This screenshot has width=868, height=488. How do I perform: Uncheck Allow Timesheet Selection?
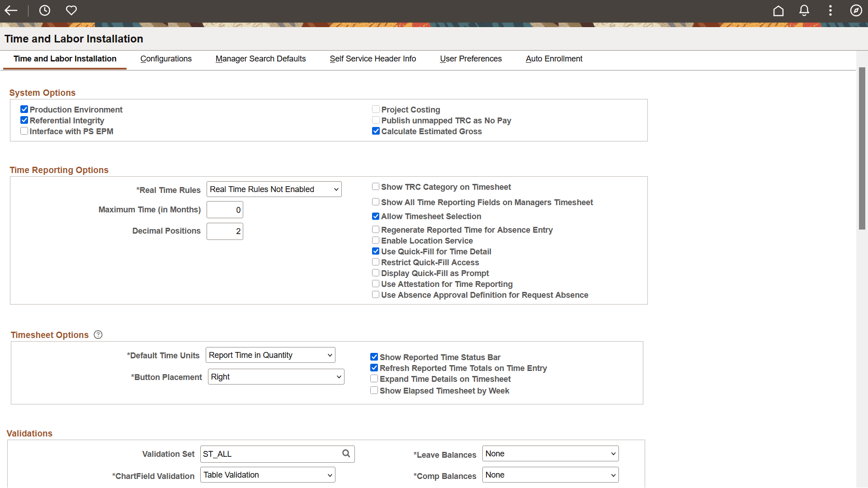tap(376, 216)
